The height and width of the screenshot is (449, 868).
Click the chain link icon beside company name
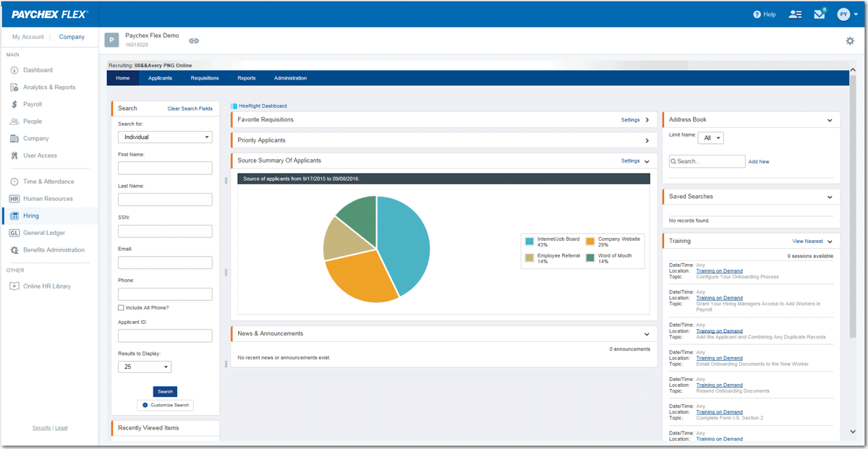pos(194,41)
